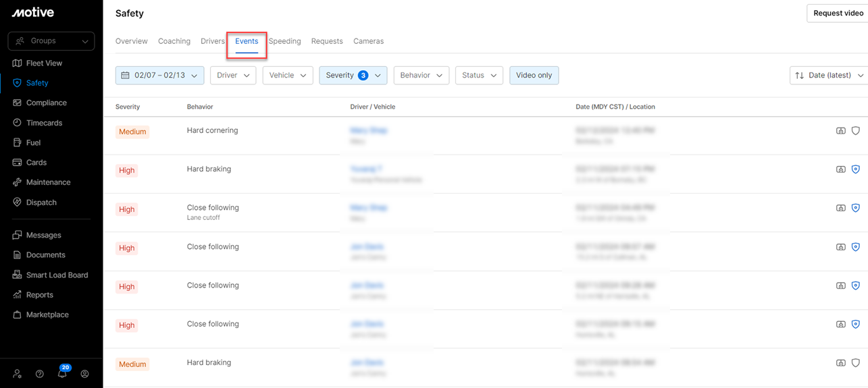Screen dimensions: 868x388
Task: Click the grey shield icon on the first Medium event row
Action: click(855, 131)
